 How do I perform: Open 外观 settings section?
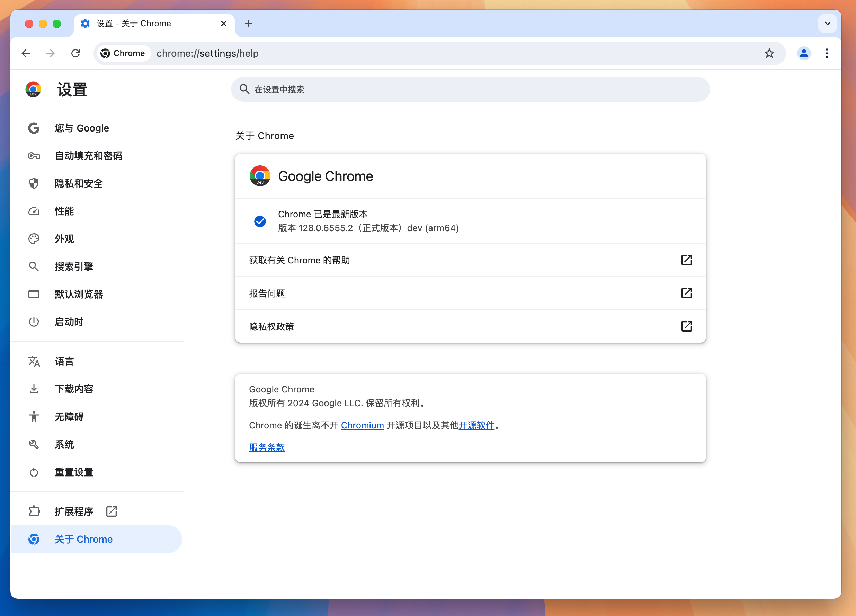tap(96, 239)
